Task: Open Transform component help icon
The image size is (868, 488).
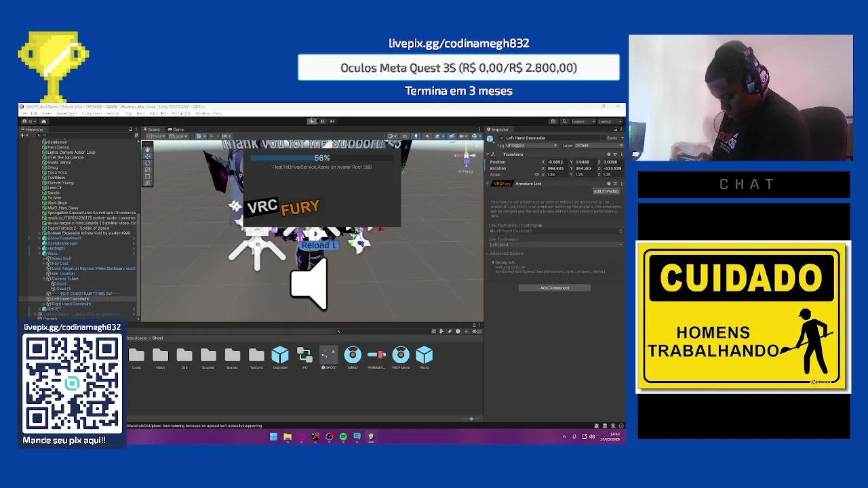Action: [609, 154]
